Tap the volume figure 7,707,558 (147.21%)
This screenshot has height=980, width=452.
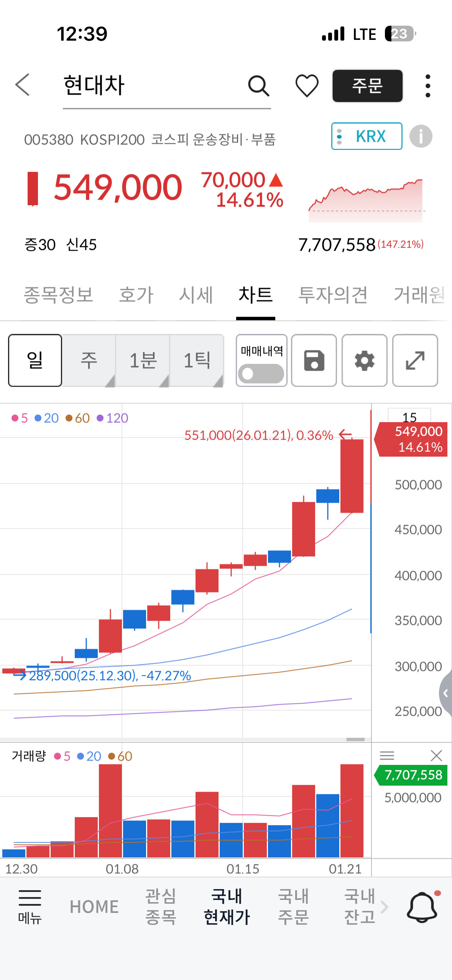pyautogui.click(x=361, y=245)
